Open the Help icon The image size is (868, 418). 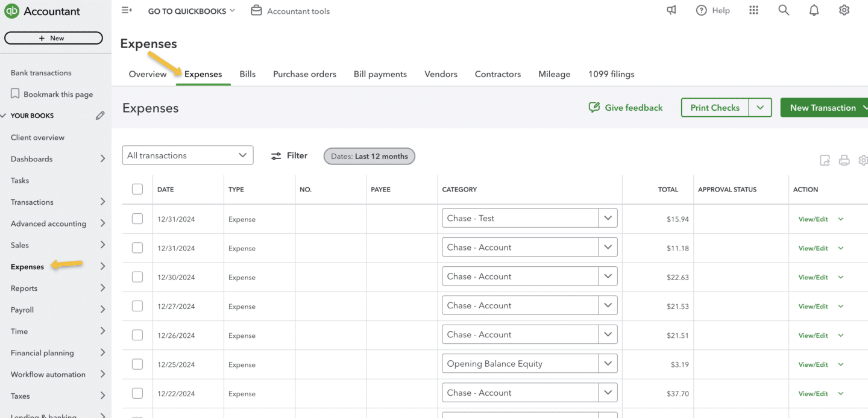point(701,10)
